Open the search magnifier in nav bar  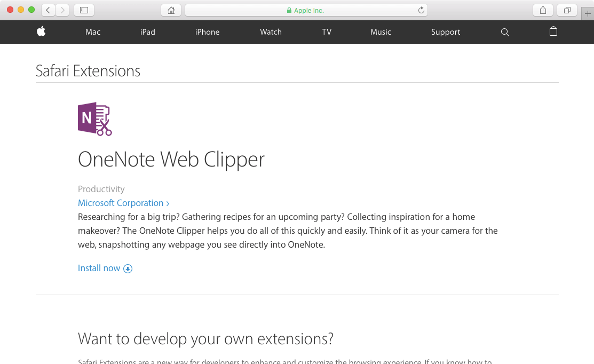[504, 32]
